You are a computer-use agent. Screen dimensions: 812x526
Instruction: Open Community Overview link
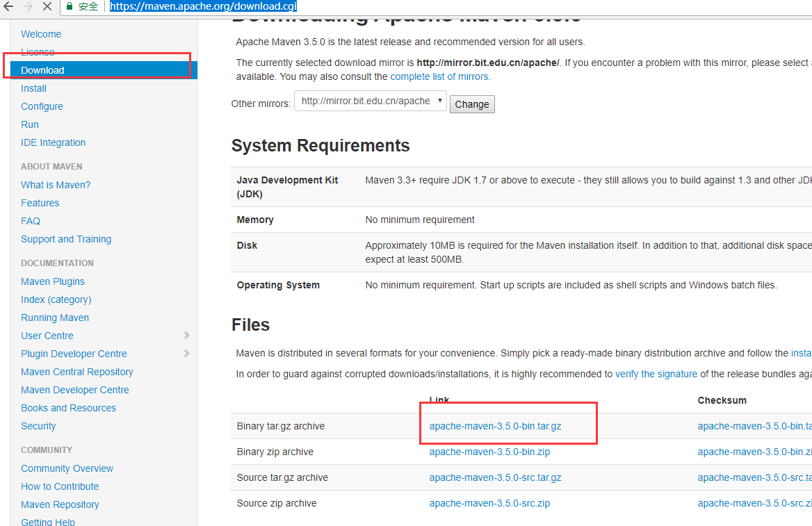pos(67,468)
